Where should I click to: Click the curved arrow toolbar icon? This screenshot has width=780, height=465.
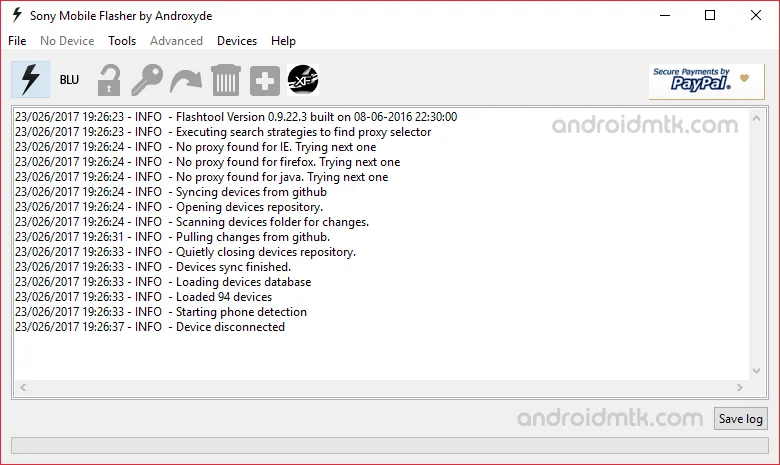coord(186,80)
